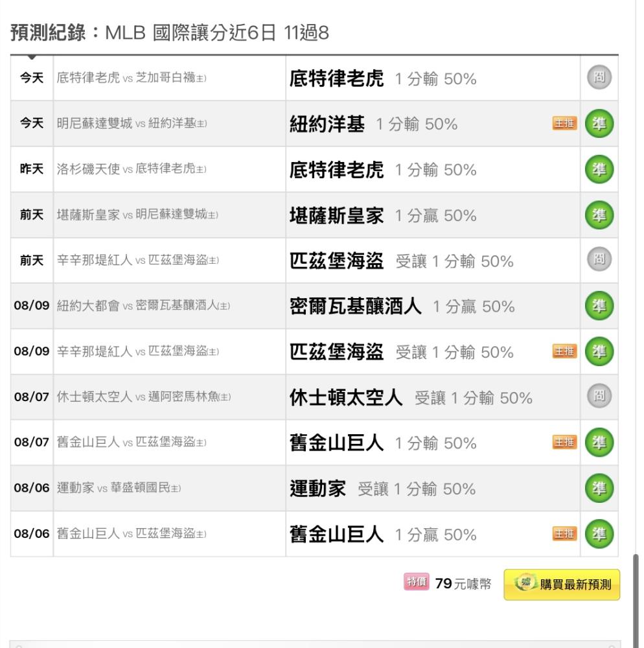Click prediction 紐約洋基 1分輸 50%
The image size is (644, 648).
pyautogui.click(x=373, y=124)
